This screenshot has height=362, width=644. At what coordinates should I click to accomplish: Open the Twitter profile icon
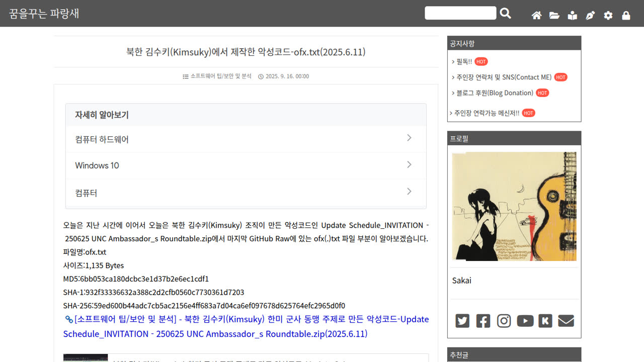pos(462,321)
